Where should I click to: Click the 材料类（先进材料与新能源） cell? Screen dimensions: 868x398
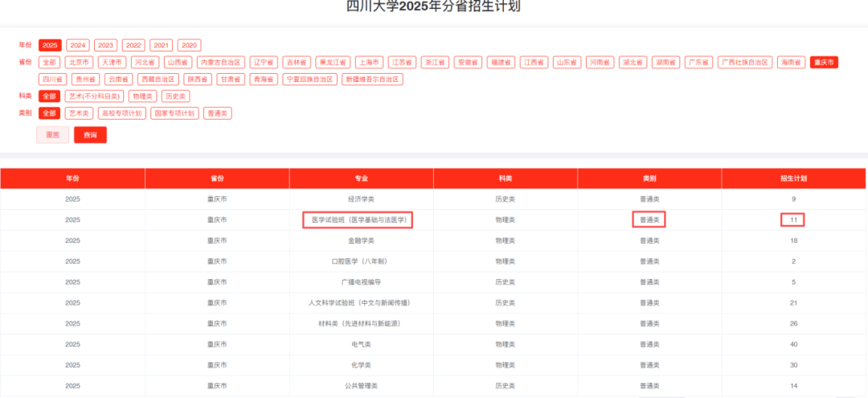point(362,324)
